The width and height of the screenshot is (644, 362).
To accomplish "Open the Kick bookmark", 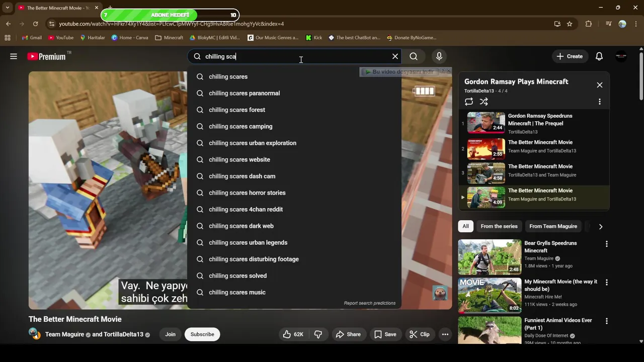I will click(314, 38).
